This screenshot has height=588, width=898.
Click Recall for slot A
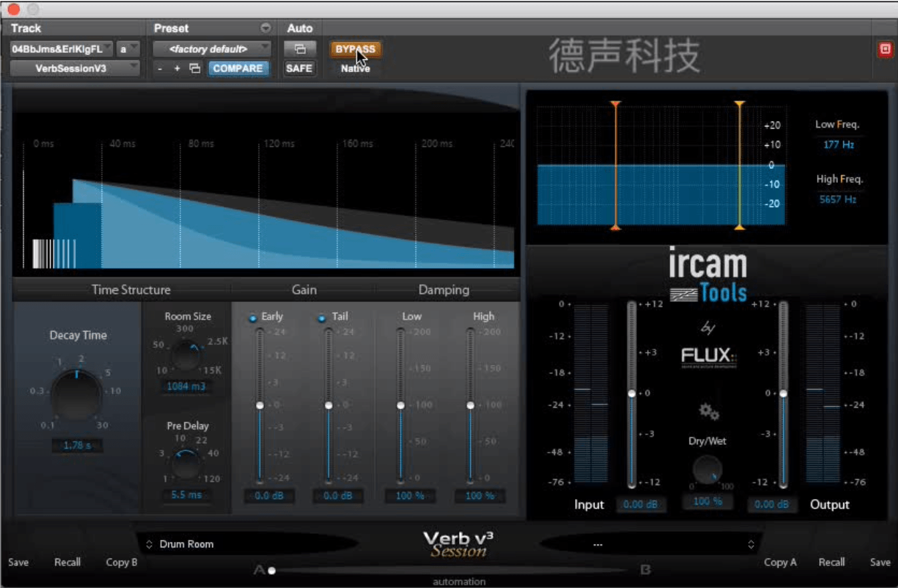pos(67,562)
